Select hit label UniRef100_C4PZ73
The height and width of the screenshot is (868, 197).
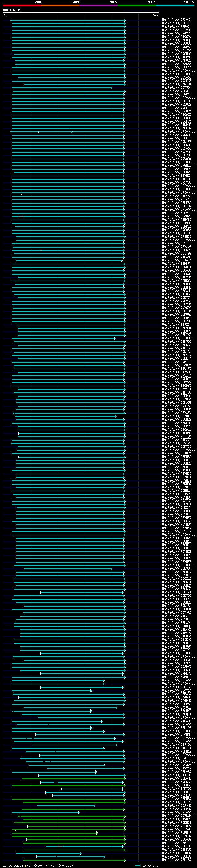tap(177, 440)
